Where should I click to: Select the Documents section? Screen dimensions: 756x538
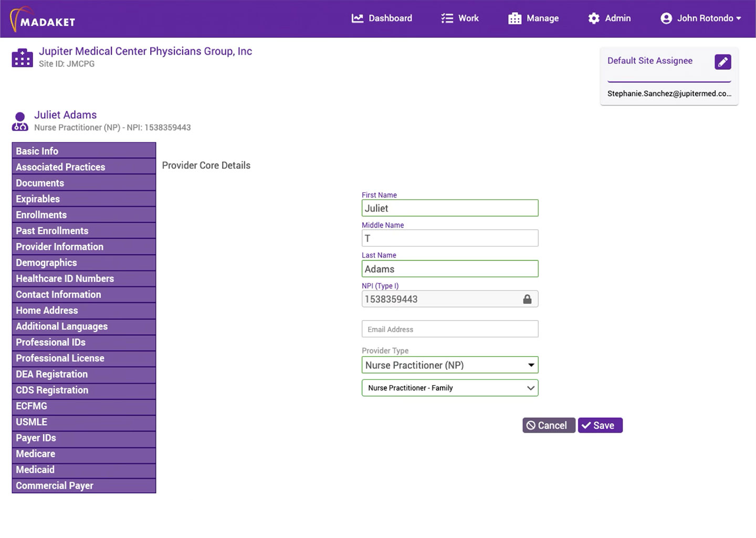(x=84, y=183)
